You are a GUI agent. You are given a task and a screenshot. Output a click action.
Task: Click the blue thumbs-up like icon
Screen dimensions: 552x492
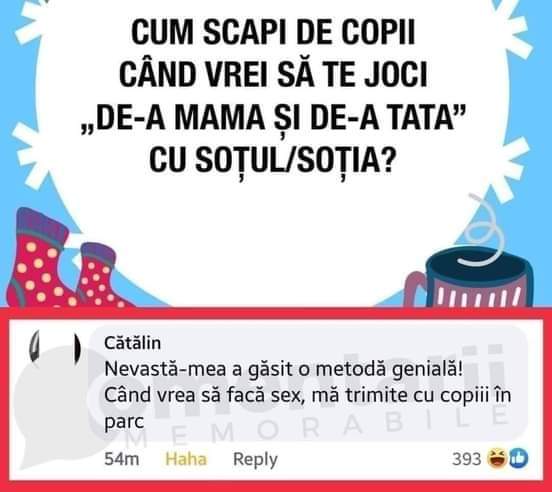pyautogui.click(x=518, y=459)
